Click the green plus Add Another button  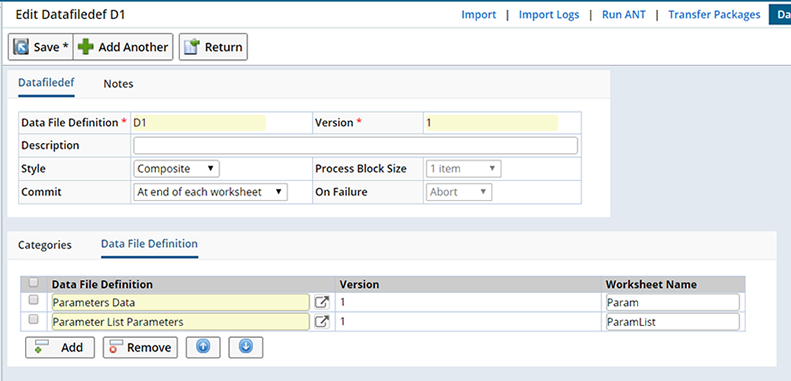(x=124, y=47)
